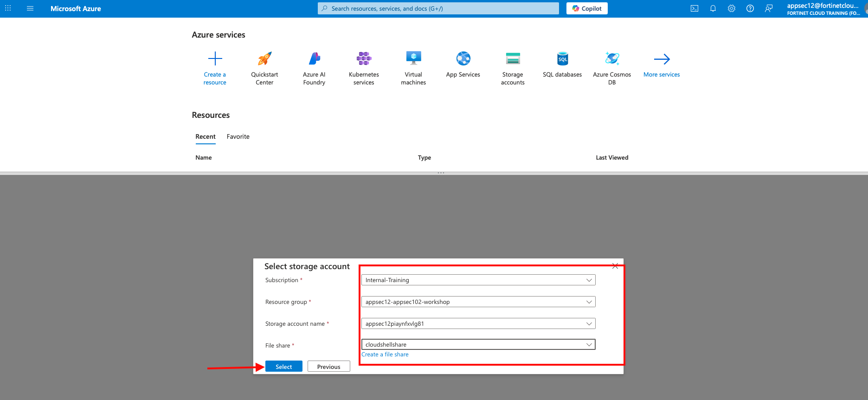Screen dimensions: 868x400
Task: Open Kubernetes services icon
Action: coord(364,58)
